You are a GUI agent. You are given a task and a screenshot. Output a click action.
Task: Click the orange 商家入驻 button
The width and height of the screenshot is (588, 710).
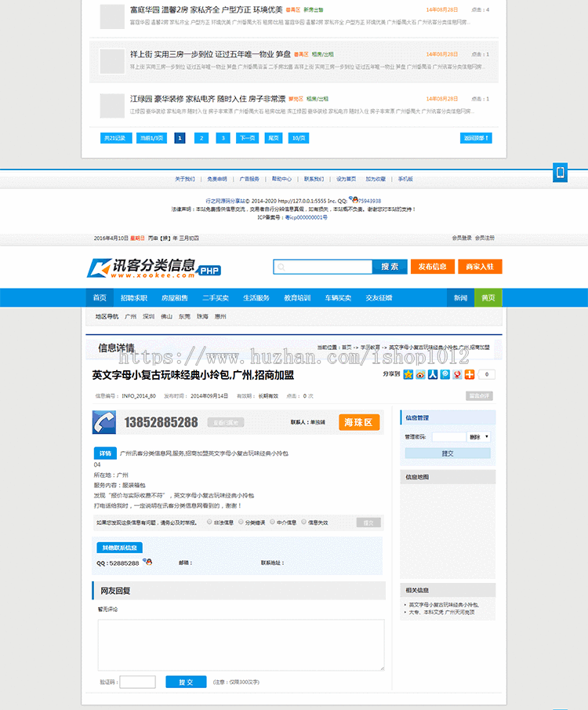click(x=480, y=267)
